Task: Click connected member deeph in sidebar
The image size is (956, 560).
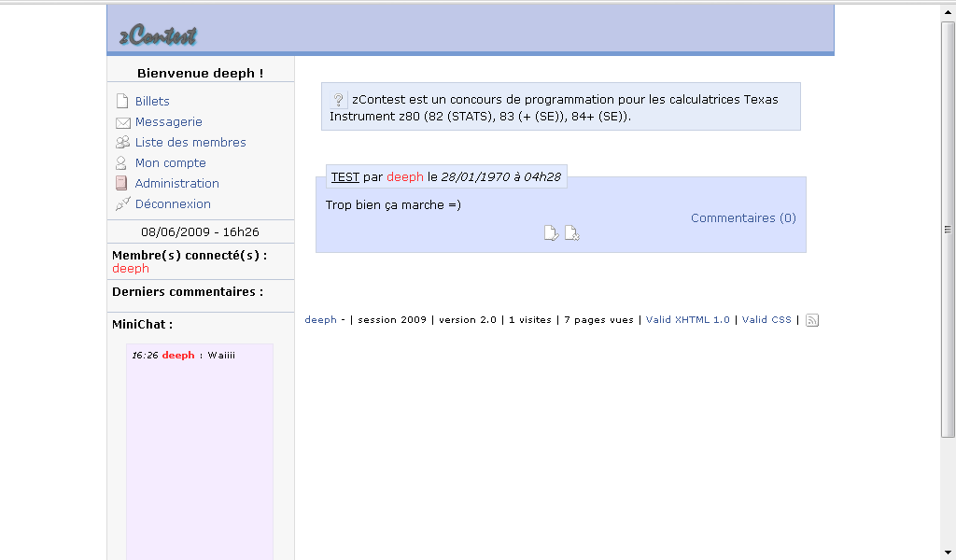Action: click(131, 269)
